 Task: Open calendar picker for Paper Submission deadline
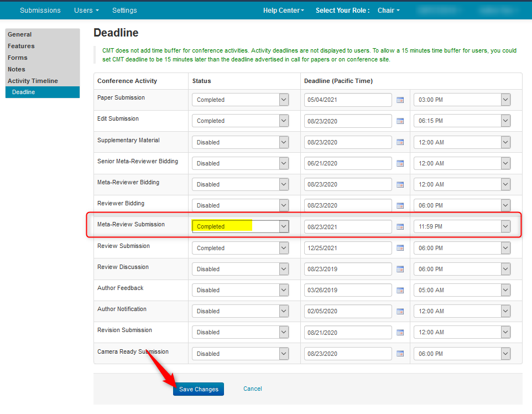click(400, 100)
